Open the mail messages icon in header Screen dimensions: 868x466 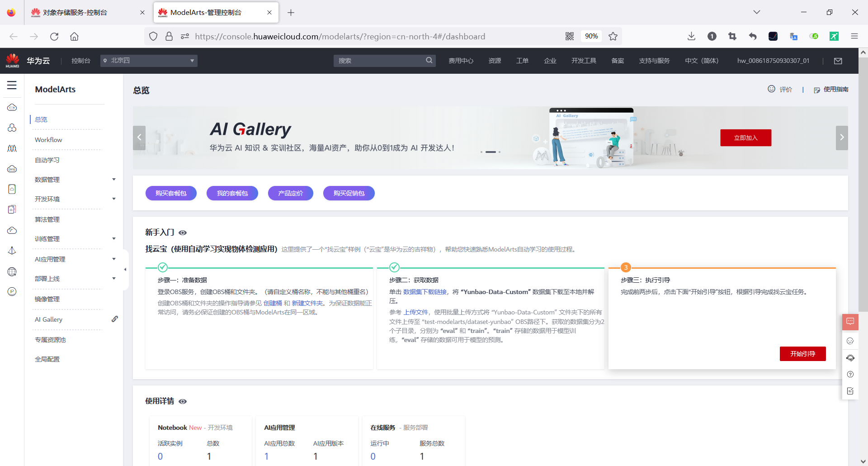838,61
